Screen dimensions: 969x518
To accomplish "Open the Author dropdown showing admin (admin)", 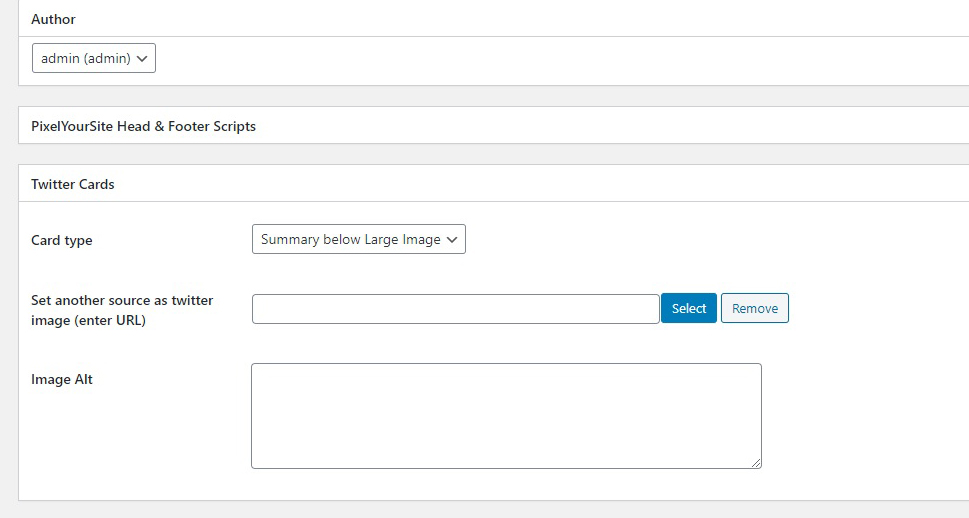I will coord(93,58).
